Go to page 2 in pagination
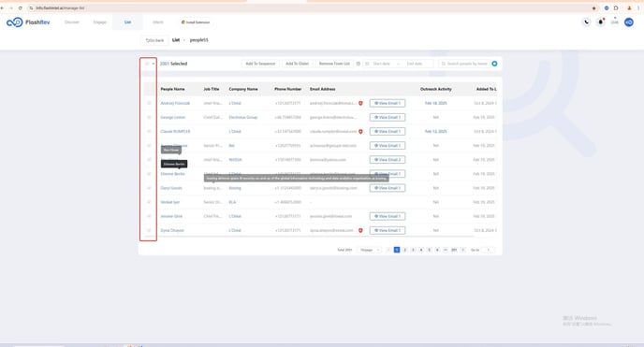 (404, 250)
